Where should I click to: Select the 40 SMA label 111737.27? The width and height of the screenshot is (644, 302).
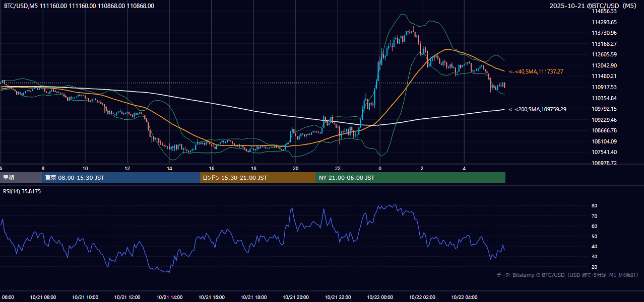[536, 72]
